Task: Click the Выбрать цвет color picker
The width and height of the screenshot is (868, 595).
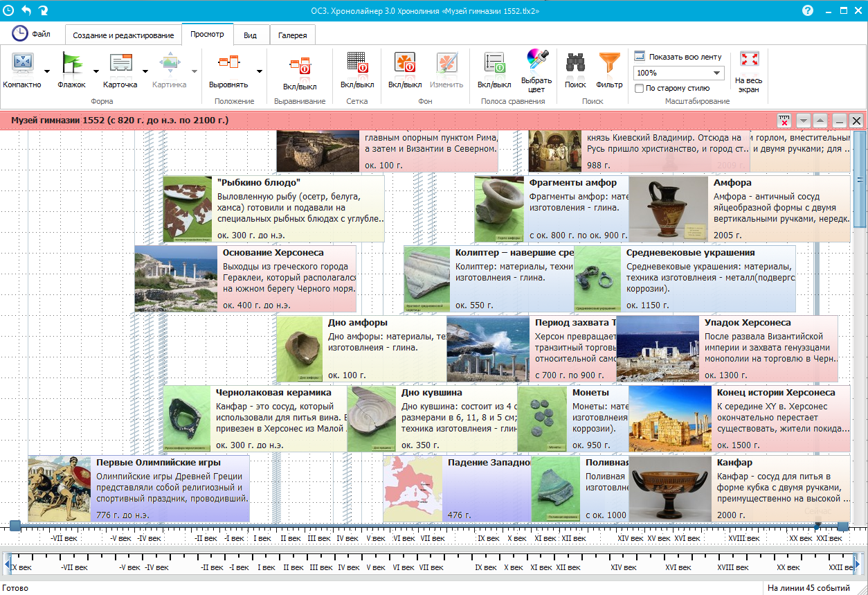Action: (537, 70)
